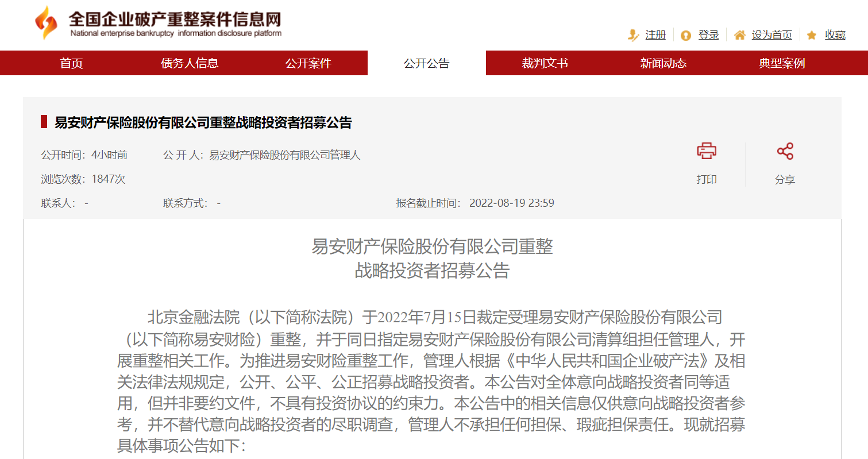Click the register (注册) person icon
This screenshot has width=868, height=459.
633,35
